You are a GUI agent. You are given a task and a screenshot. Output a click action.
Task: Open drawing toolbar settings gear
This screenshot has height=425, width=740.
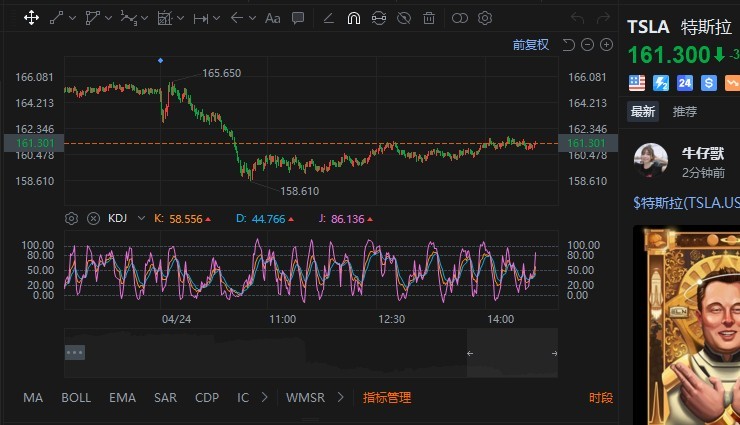[x=485, y=18]
